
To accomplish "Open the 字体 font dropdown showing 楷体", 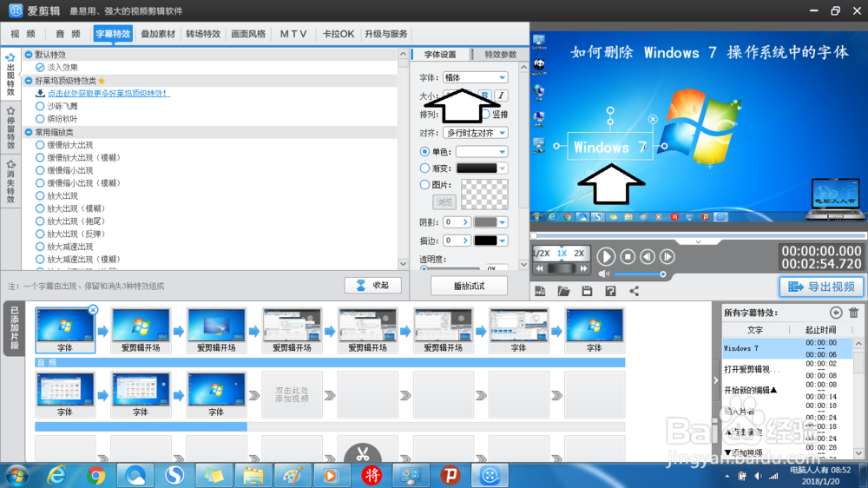I will pos(476,77).
